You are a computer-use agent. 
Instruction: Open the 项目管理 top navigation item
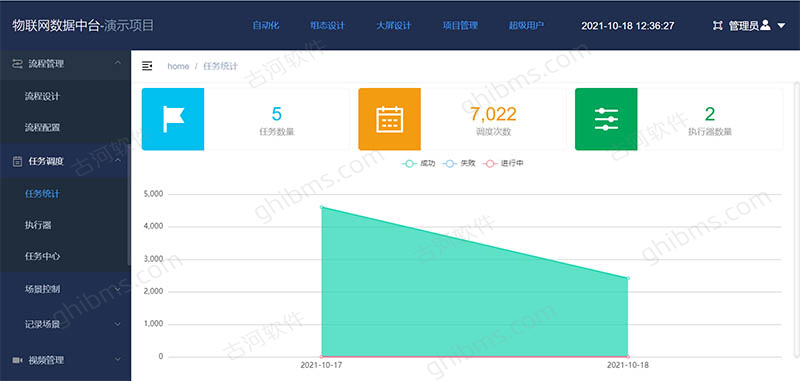pos(460,26)
